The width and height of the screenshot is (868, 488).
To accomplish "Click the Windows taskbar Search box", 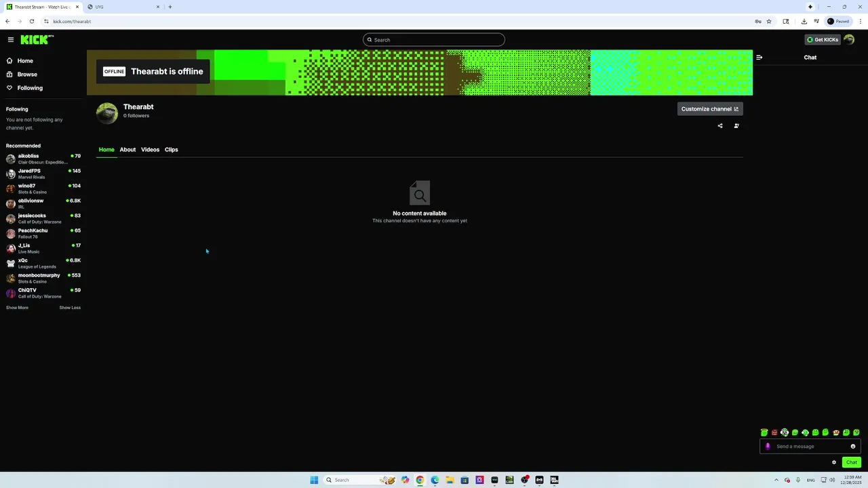I will point(359,480).
